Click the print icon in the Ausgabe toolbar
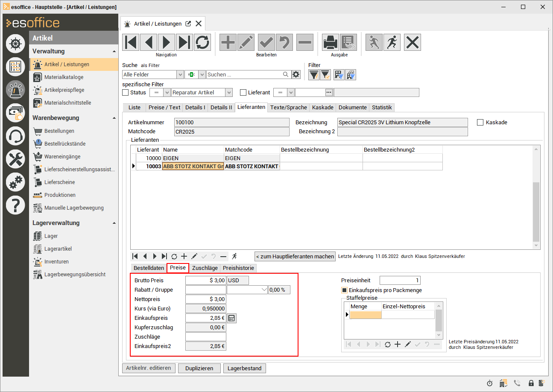 (x=330, y=43)
